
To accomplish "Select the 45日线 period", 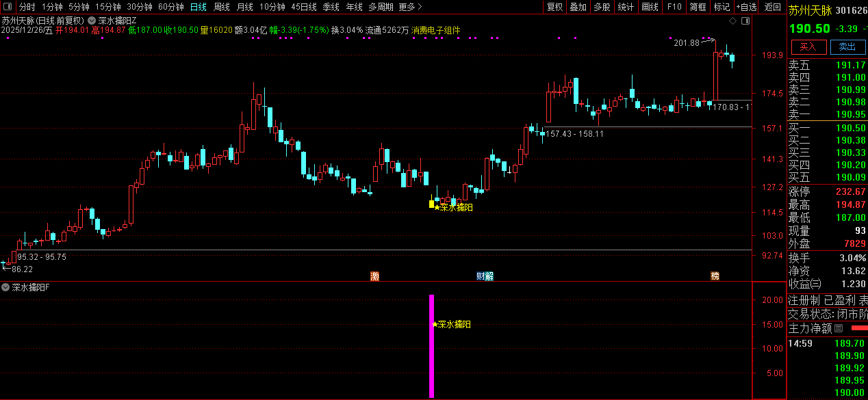I will (x=304, y=7).
